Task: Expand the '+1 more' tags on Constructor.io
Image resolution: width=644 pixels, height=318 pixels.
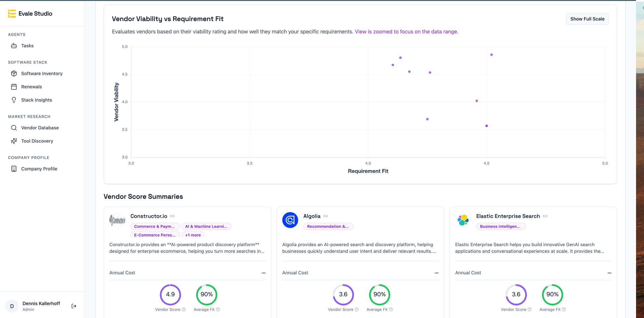Action: (193, 235)
